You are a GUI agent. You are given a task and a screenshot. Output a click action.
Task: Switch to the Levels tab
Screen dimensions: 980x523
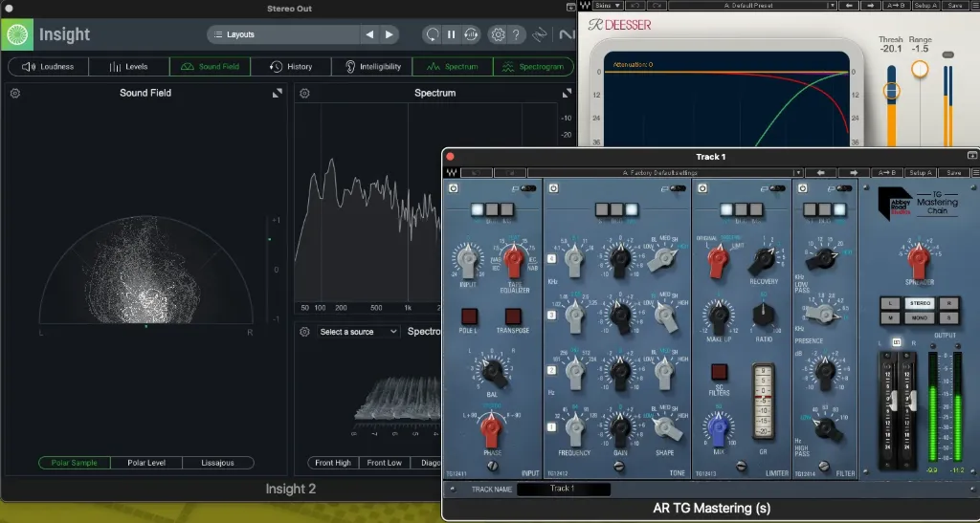click(x=129, y=67)
